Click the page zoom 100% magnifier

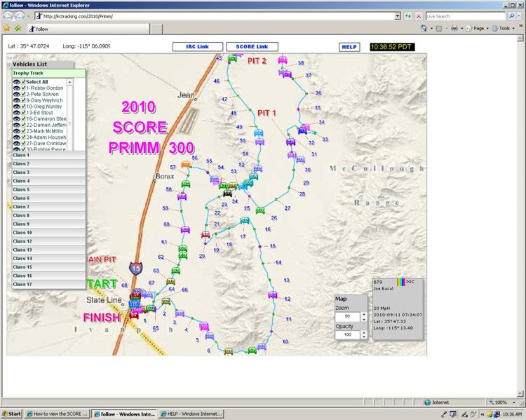(x=492, y=402)
